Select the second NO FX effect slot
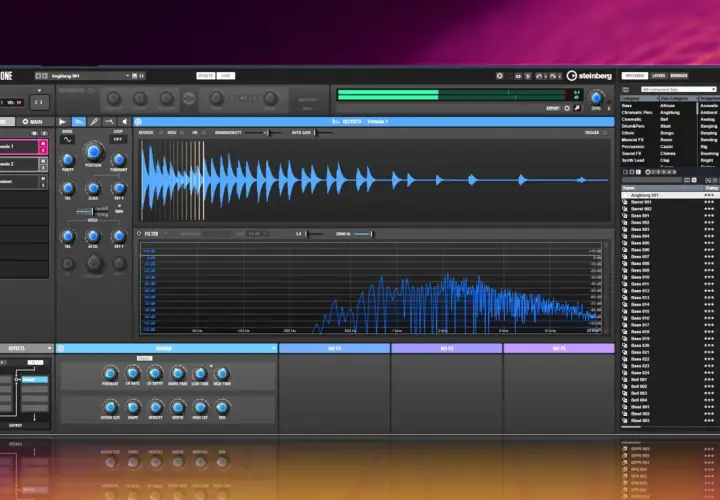720x500 pixels. click(x=447, y=349)
